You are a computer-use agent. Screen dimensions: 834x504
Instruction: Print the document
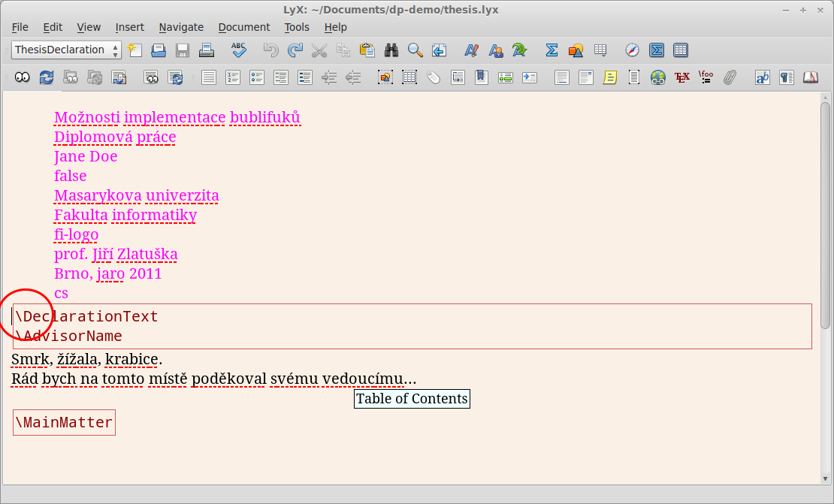[207, 50]
